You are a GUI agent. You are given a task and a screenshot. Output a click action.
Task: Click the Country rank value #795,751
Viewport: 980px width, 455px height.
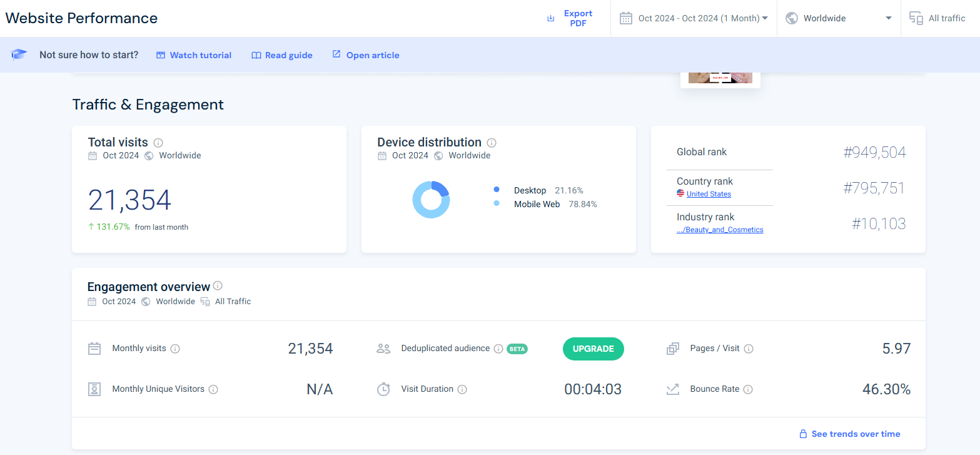874,188
